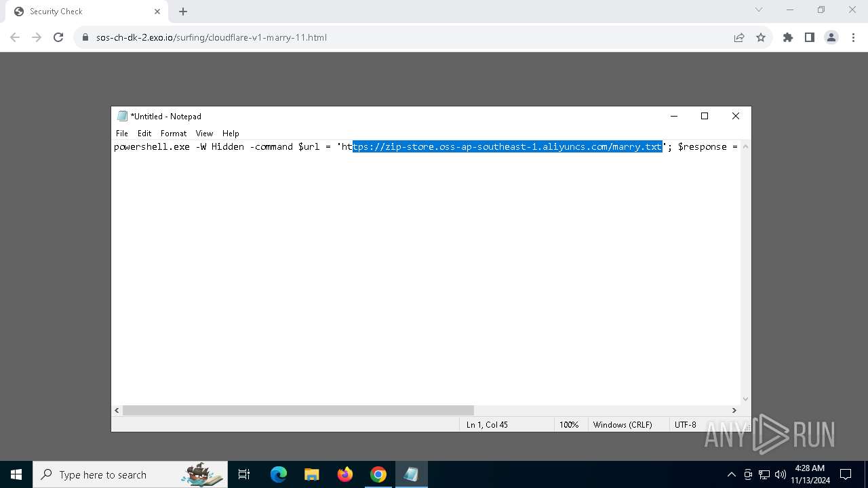Open Windows Start menu
Viewport: 868px width, 488px height.
coord(16,474)
